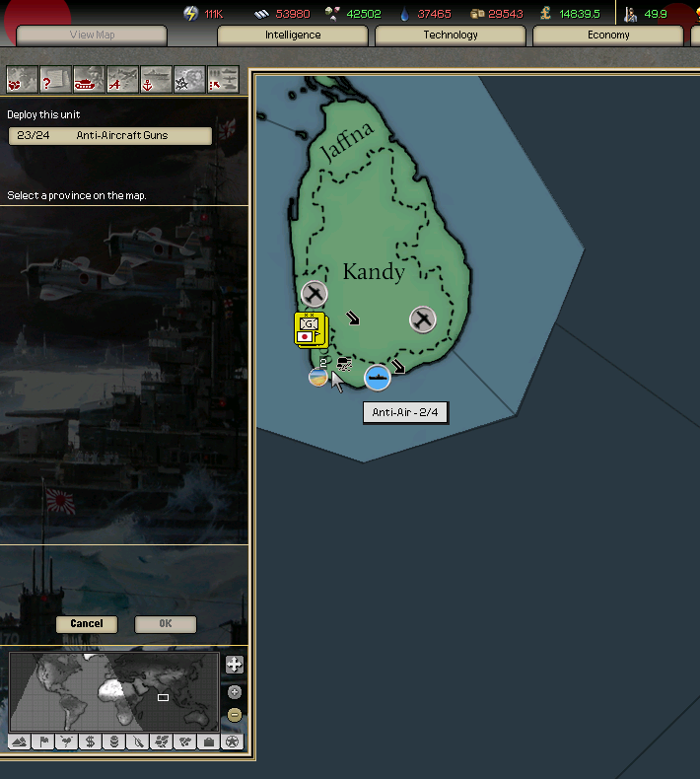Viewport: 700px width, 779px height.
Task: Switch to terrain map mode
Action: [x=20, y=742]
